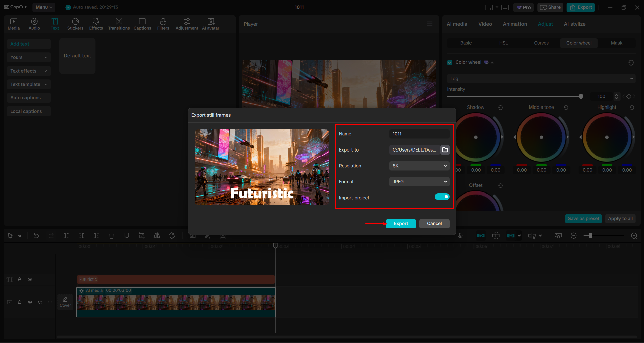Expand the Text effects section
Screen dimensions: 644x343
(29, 71)
